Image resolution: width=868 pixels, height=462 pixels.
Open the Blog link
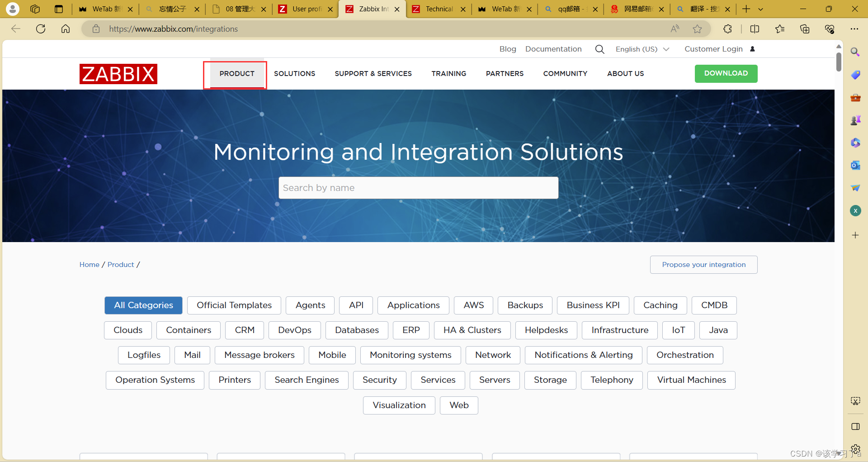click(x=508, y=49)
